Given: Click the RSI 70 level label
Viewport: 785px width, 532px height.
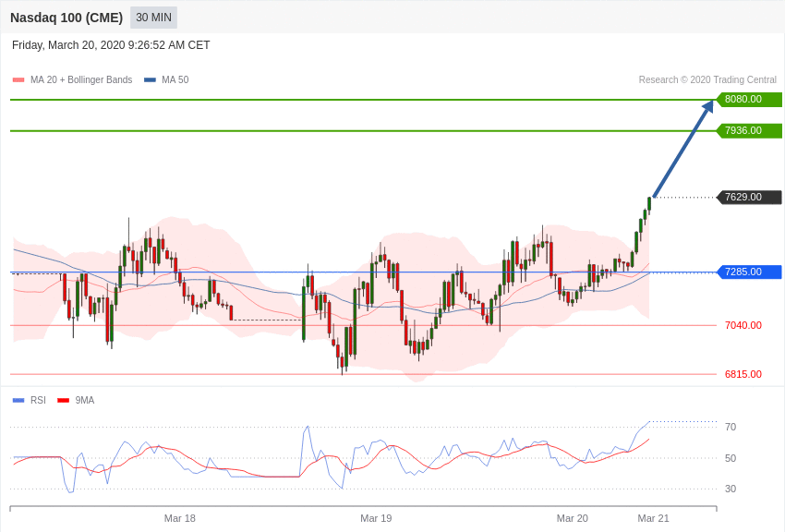Looking at the screenshot, I should pos(731,427).
